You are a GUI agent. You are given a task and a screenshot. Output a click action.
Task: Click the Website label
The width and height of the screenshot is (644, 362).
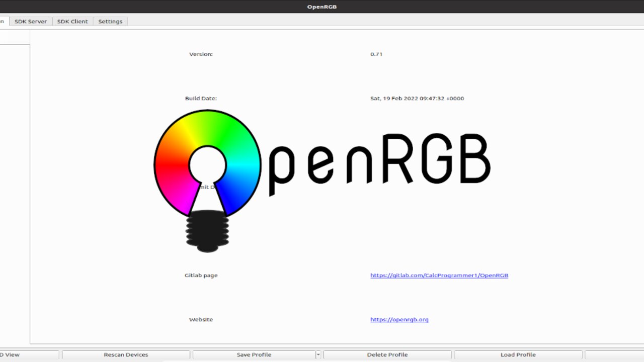point(201,320)
